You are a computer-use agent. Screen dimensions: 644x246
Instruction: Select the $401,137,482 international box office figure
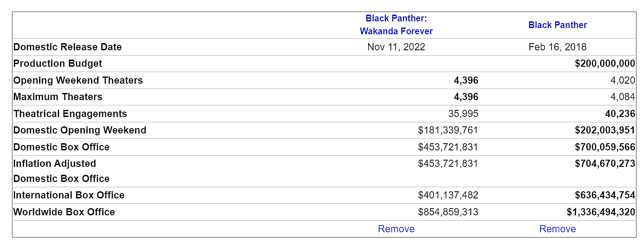tap(448, 195)
